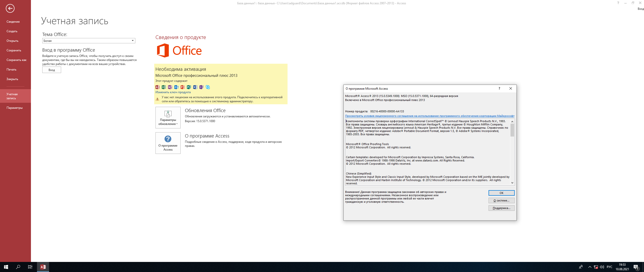Click the Access product icon
The height and width of the screenshot is (272, 644).
tap(157, 87)
